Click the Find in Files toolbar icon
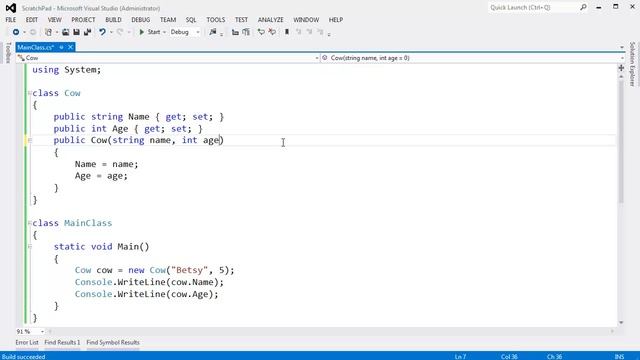The width and height of the screenshot is (640, 360). (213, 32)
